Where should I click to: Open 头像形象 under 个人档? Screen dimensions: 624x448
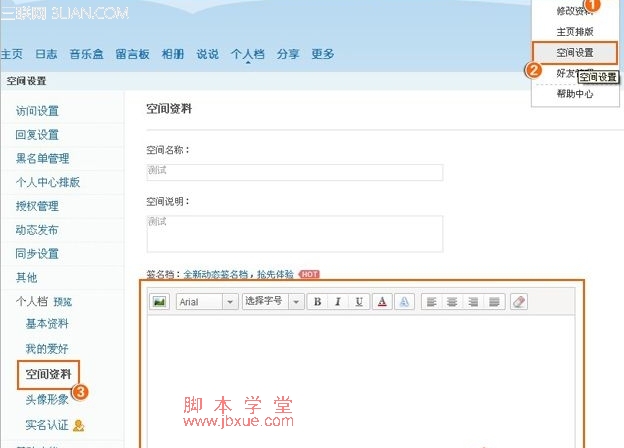tap(47, 399)
